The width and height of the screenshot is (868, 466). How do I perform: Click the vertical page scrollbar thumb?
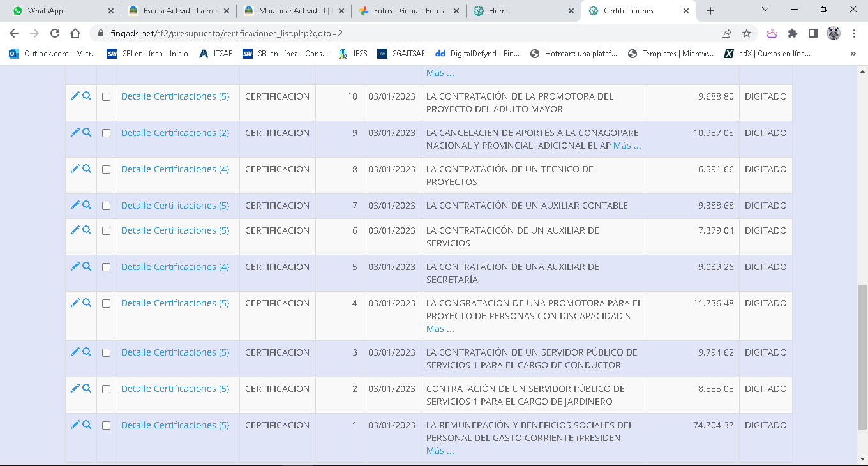click(862, 357)
